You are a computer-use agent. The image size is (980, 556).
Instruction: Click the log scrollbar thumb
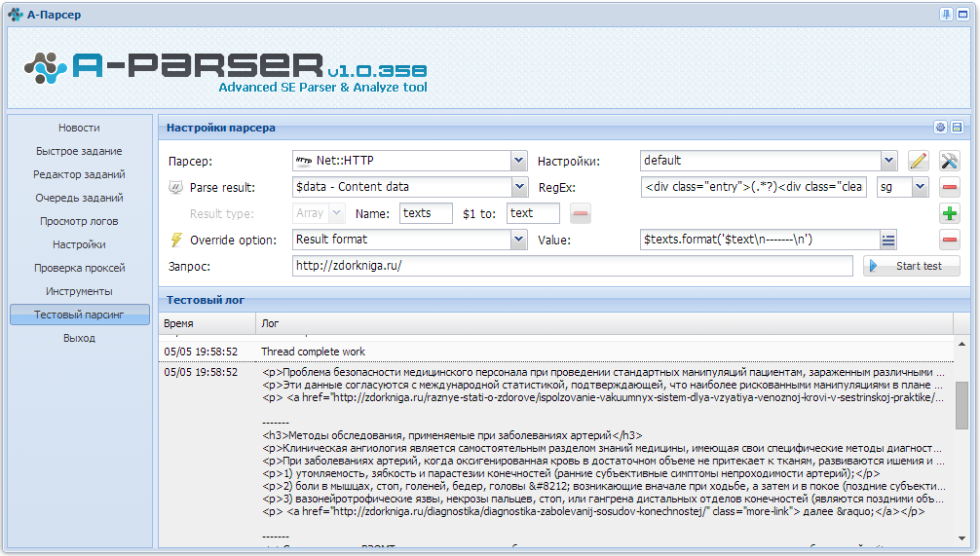(x=961, y=405)
